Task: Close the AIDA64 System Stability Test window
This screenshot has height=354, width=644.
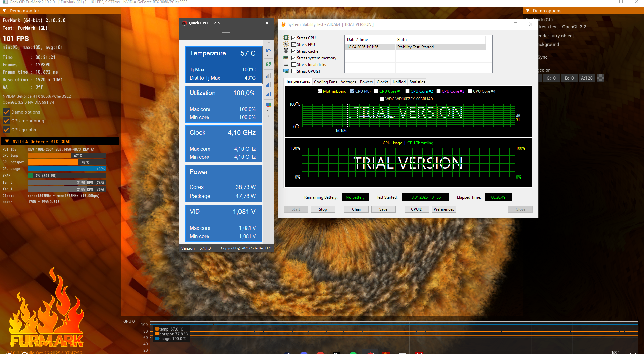Action: tap(531, 24)
